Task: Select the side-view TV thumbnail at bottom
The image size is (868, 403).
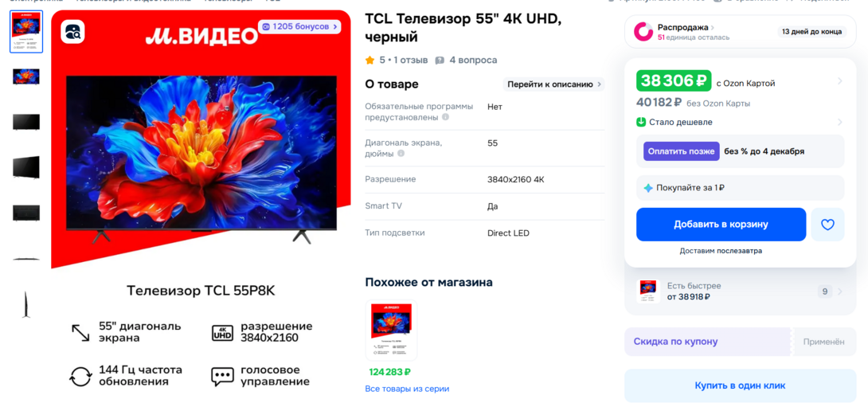Action: tap(26, 304)
